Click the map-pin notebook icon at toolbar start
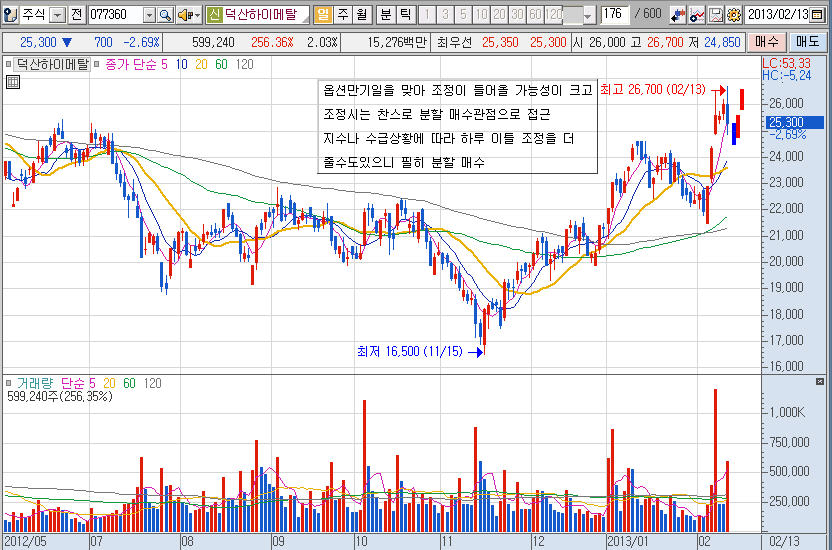Image resolution: width=832 pixels, height=550 pixels. (10, 14)
